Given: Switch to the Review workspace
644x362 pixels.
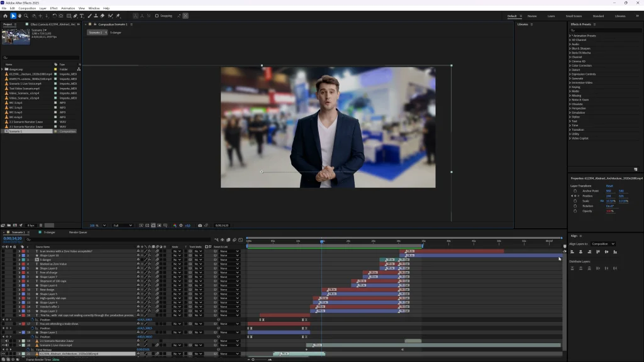Looking at the screenshot, I should 532,16.
